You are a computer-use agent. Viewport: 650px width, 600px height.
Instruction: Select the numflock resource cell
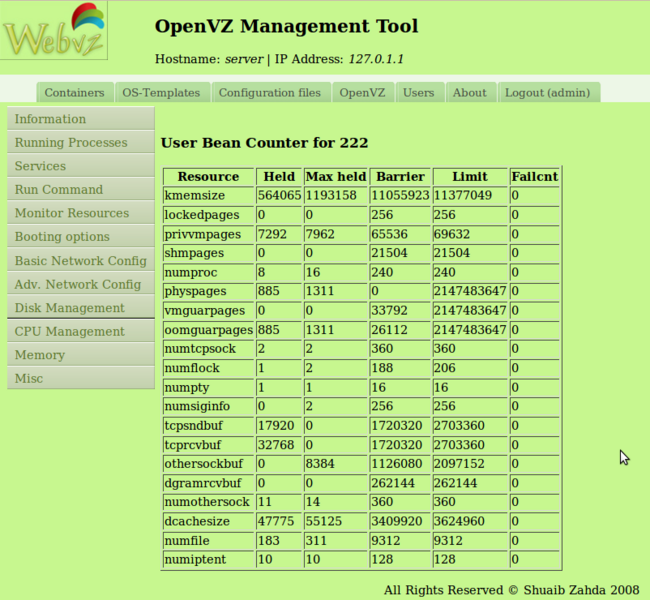point(209,368)
